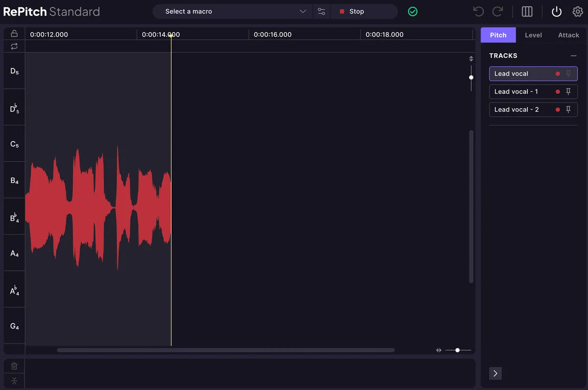This screenshot has height=390, width=588.
Task: Click the power bypass icon
Action: (x=557, y=12)
